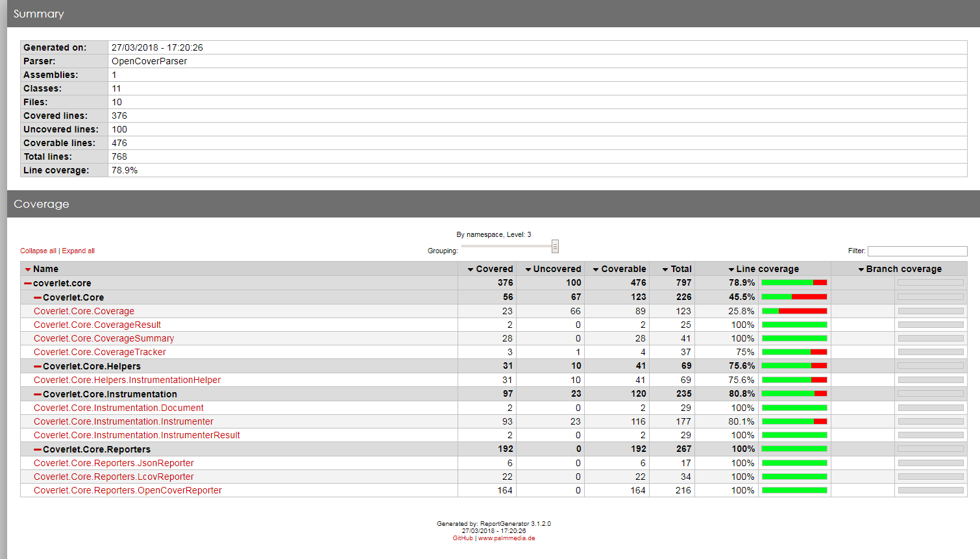Sort by Uncovered column header
The height and width of the screenshot is (559, 980).
pos(553,269)
